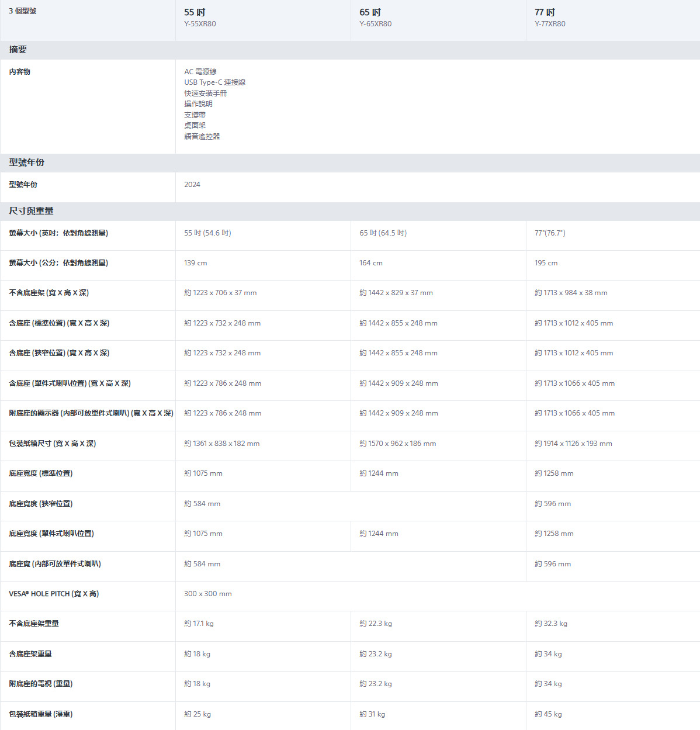Click the VESA HOLE PITCH row label
The image size is (700, 730).
[54, 594]
